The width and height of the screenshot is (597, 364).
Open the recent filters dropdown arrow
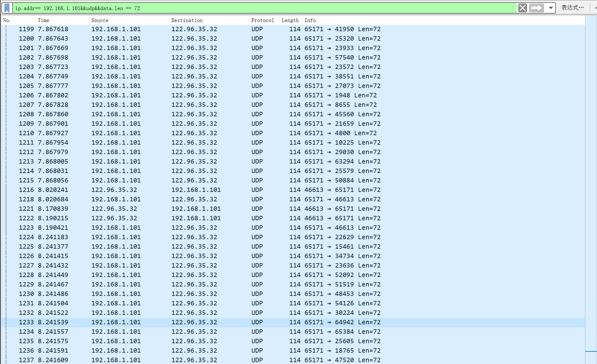[551, 8]
